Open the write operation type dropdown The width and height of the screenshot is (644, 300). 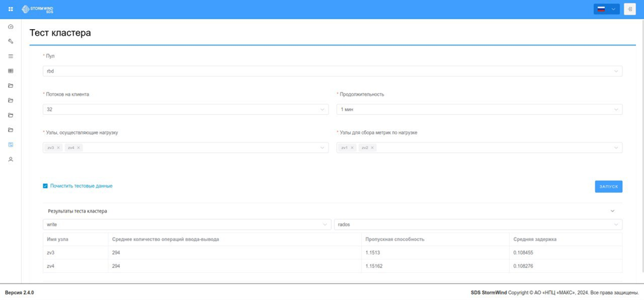tap(187, 225)
